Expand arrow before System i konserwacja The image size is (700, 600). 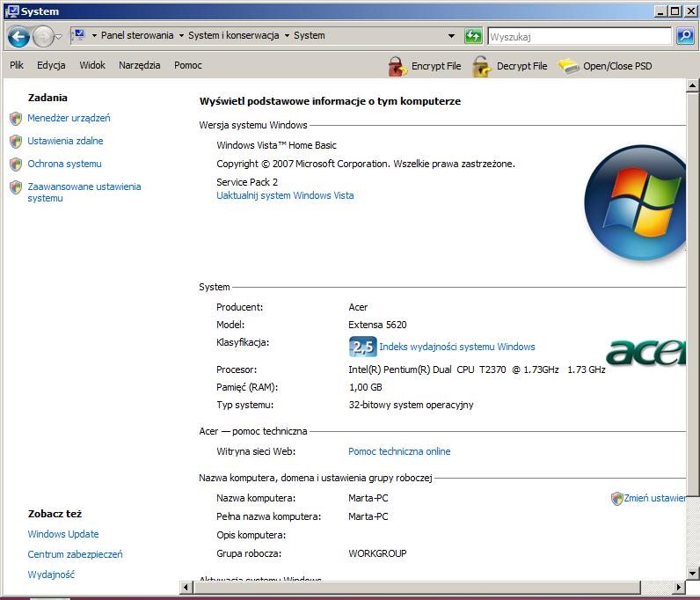tap(181, 36)
